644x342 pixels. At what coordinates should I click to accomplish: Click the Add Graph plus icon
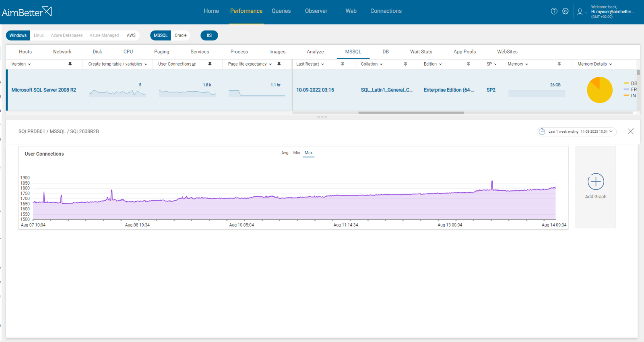(596, 182)
